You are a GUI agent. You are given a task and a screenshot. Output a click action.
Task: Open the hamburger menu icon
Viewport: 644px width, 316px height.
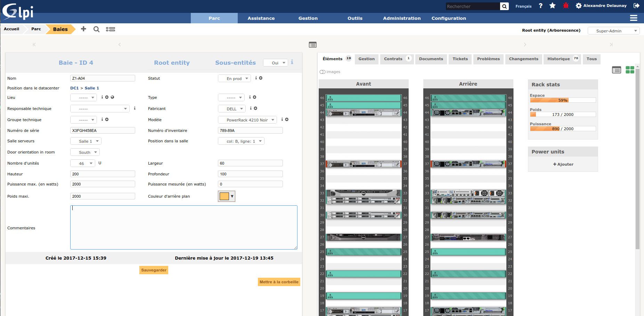(634, 18)
